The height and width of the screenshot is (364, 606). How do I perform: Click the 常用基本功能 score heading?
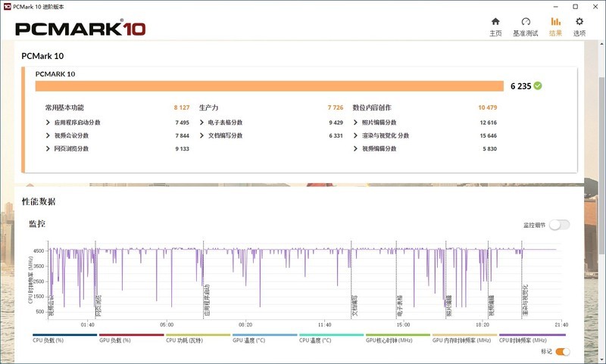pos(64,107)
